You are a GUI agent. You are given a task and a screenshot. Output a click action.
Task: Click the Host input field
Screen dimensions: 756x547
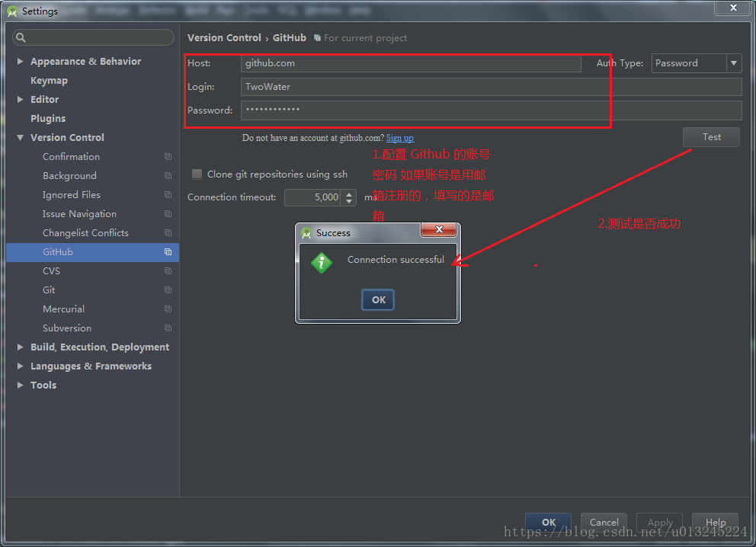pyautogui.click(x=411, y=63)
